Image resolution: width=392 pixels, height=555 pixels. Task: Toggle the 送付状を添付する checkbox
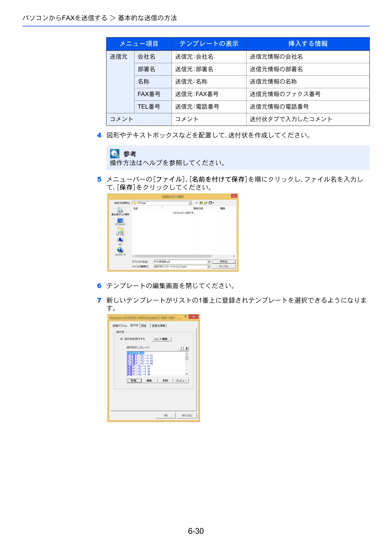click(122, 339)
